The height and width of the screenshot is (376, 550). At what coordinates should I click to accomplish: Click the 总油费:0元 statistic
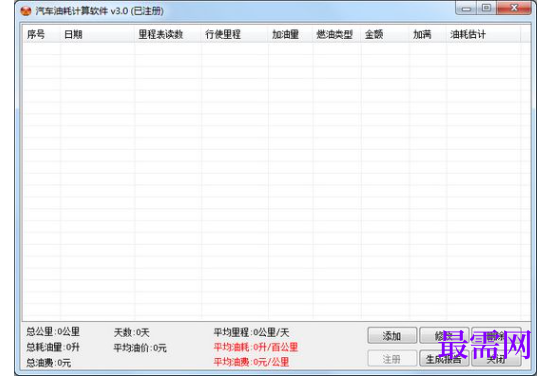[x=49, y=362]
